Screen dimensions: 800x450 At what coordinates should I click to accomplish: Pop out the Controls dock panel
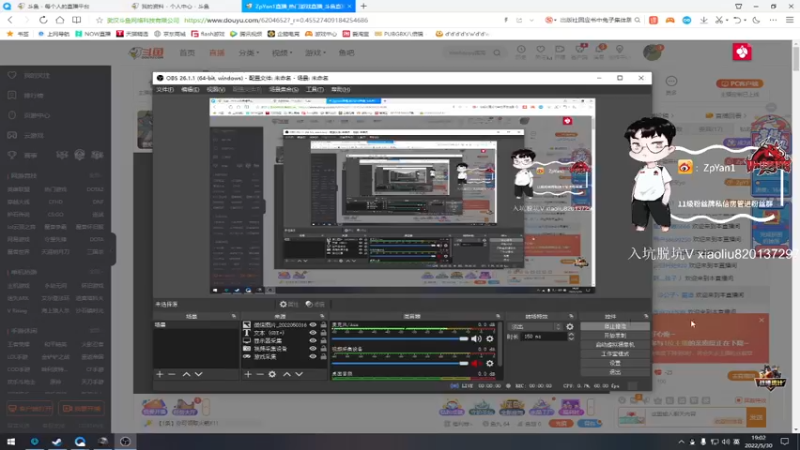pyautogui.click(x=645, y=316)
